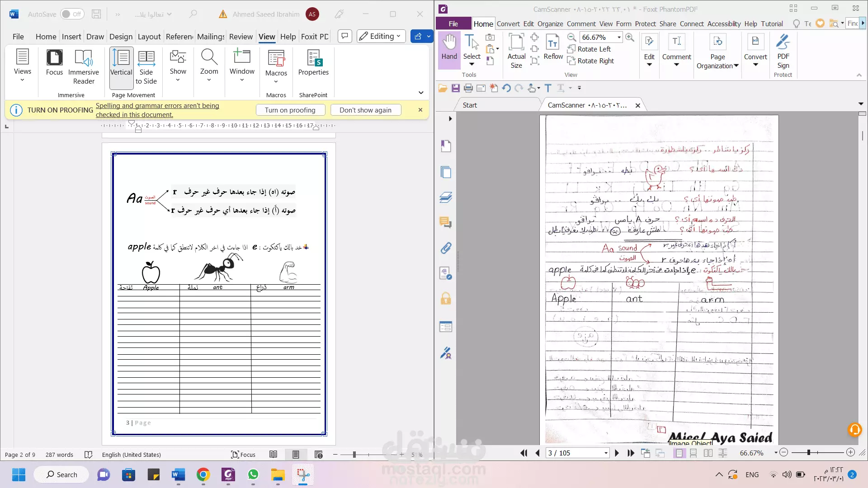
Task: Click the spelling and grammar errors link
Action: 157,110
